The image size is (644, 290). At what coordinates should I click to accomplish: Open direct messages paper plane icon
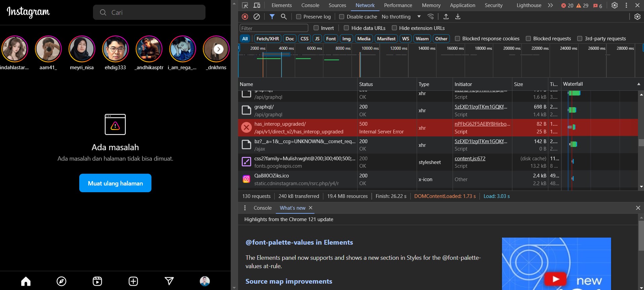pyautogui.click(x=169, y=281)
